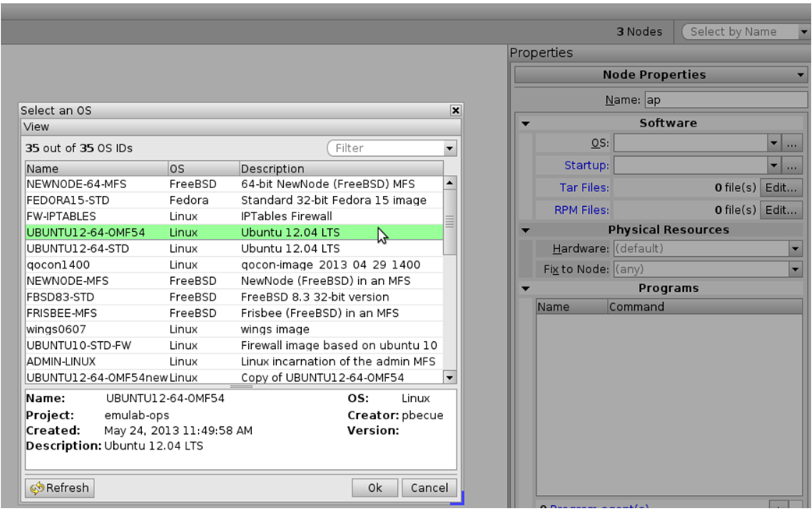Viewport: 812px width, 509px height.
Task: Click the OS list scroll down arrow
Action: pyautogui.click(x=449, y=377)
